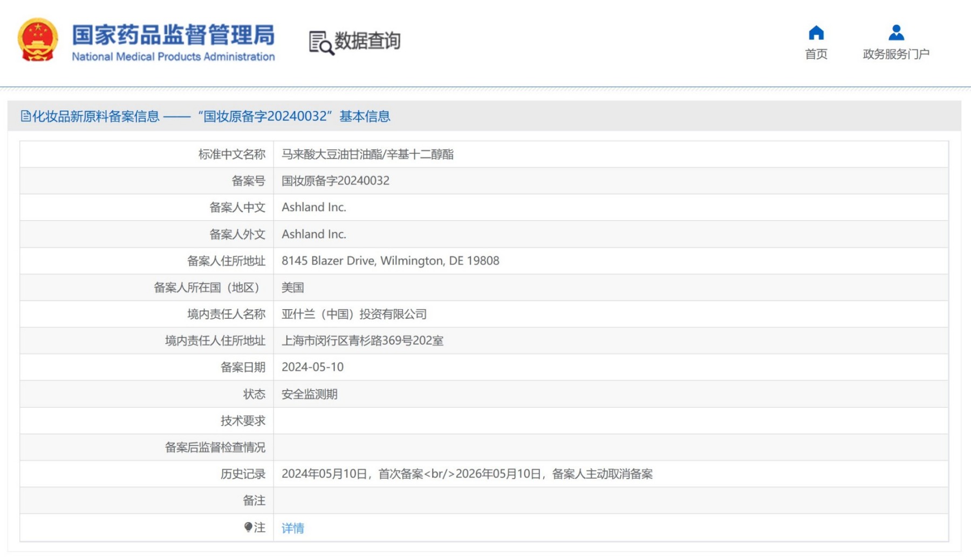Click the label 备注
The height and width of the screenshot is (560, 971).
tap(255, 501)
